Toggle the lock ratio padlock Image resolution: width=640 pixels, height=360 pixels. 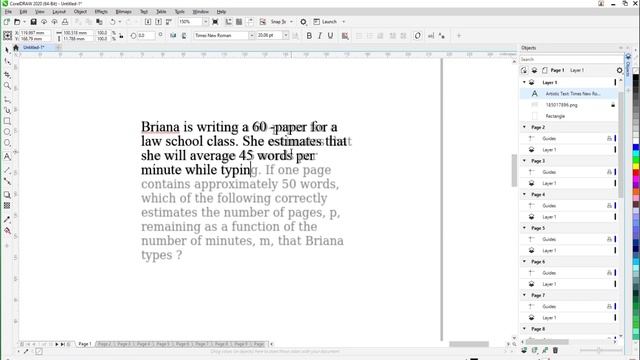tap(121, 36)
